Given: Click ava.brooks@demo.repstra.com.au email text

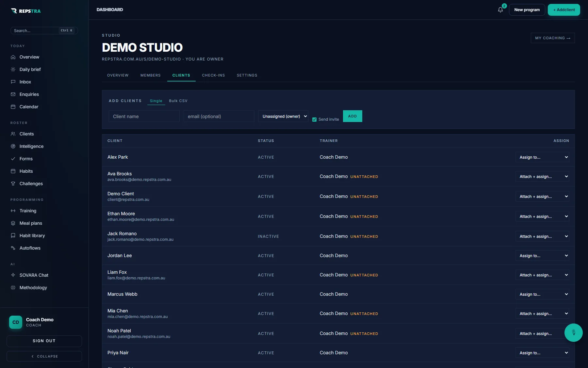Looking at the screenshot, I should pos(139,180).
